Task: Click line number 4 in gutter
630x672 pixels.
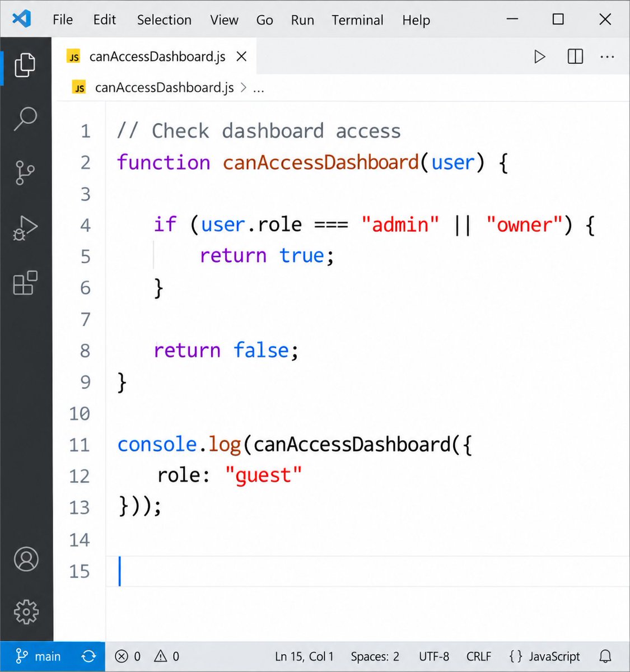Action: click(x=85, y=225)
